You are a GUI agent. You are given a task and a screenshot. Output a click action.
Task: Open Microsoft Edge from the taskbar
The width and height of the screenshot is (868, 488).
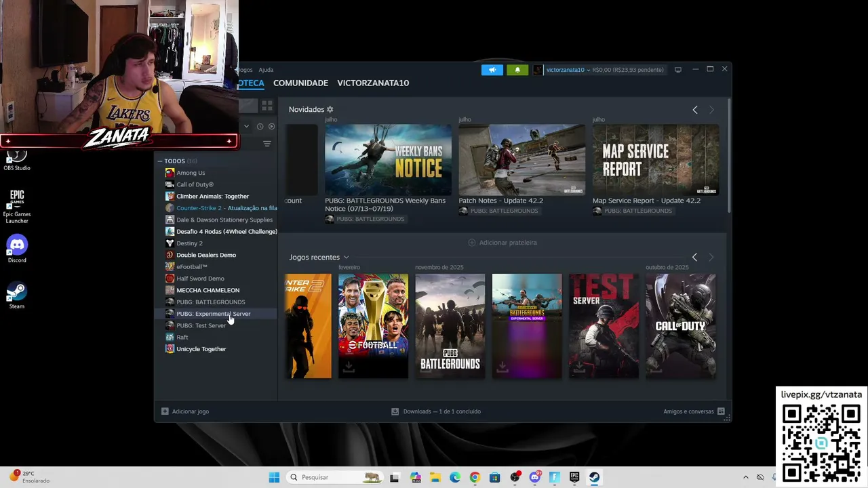tap(455, 477)
